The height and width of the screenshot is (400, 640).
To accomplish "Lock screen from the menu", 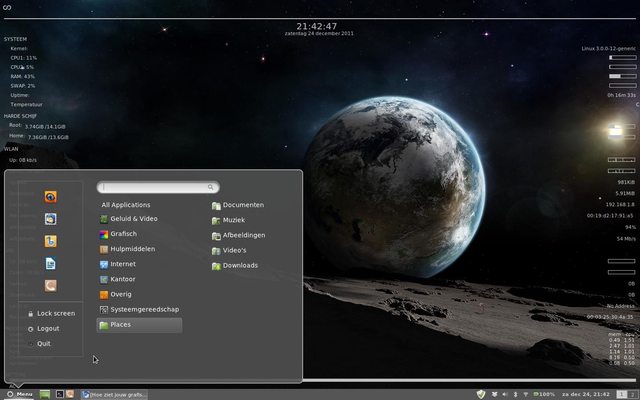I will pos(51,313).
